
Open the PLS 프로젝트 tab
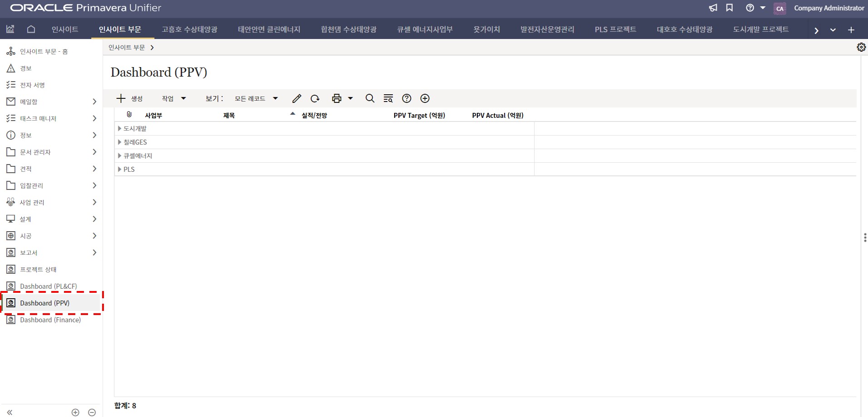point(615,29)
